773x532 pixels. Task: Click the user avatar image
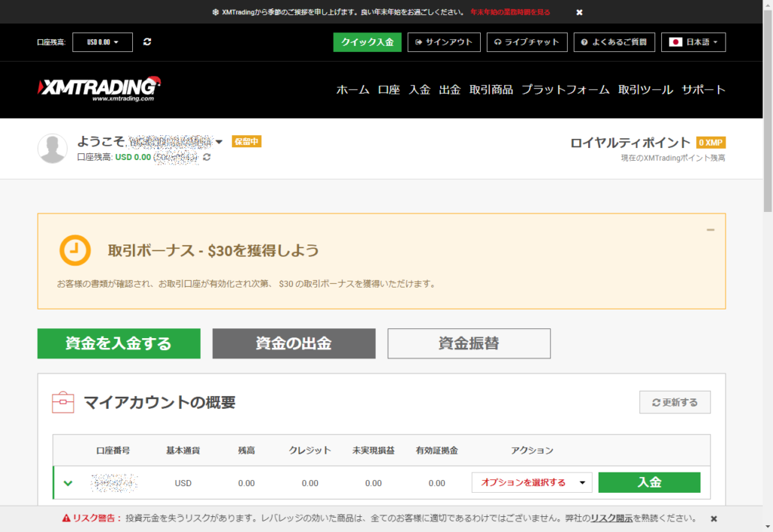(x=53, y=148)
